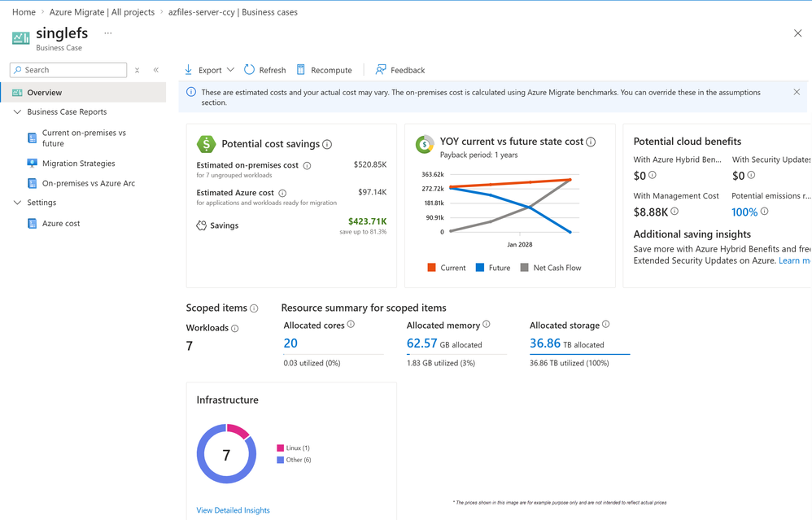Click the Current legend orange swatch
Image resolution: width=812 pixels, height=520 pixels.
[431, 268]
